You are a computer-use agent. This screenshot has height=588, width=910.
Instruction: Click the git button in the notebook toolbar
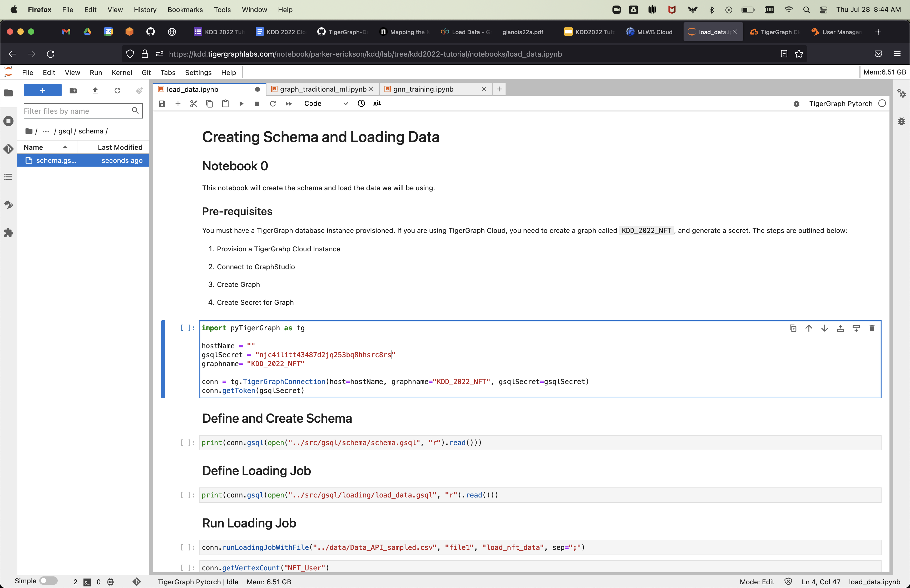pos(377,103)
